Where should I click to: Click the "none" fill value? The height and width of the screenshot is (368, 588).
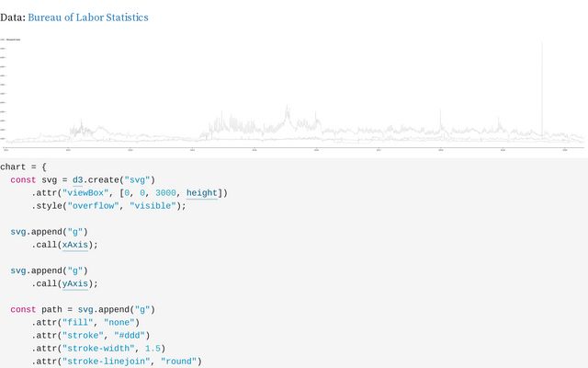tap(119, 322)
